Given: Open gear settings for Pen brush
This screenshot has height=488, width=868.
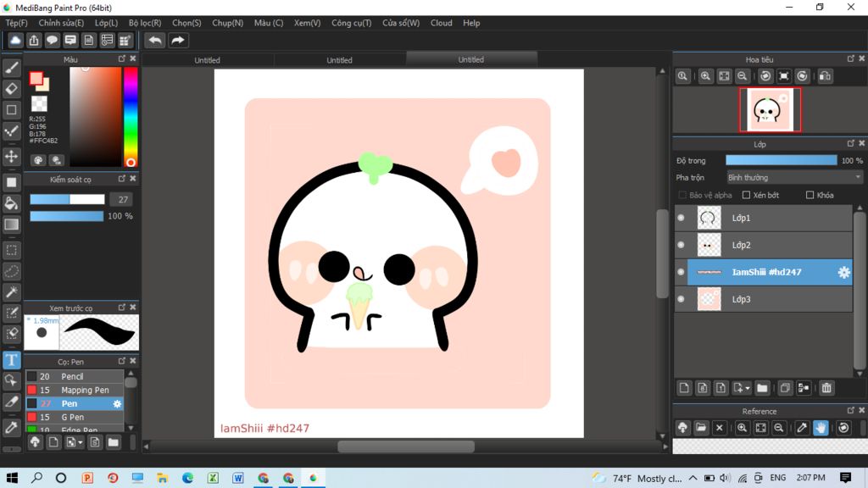Looking at the screenshot, I should coord(117,404).
